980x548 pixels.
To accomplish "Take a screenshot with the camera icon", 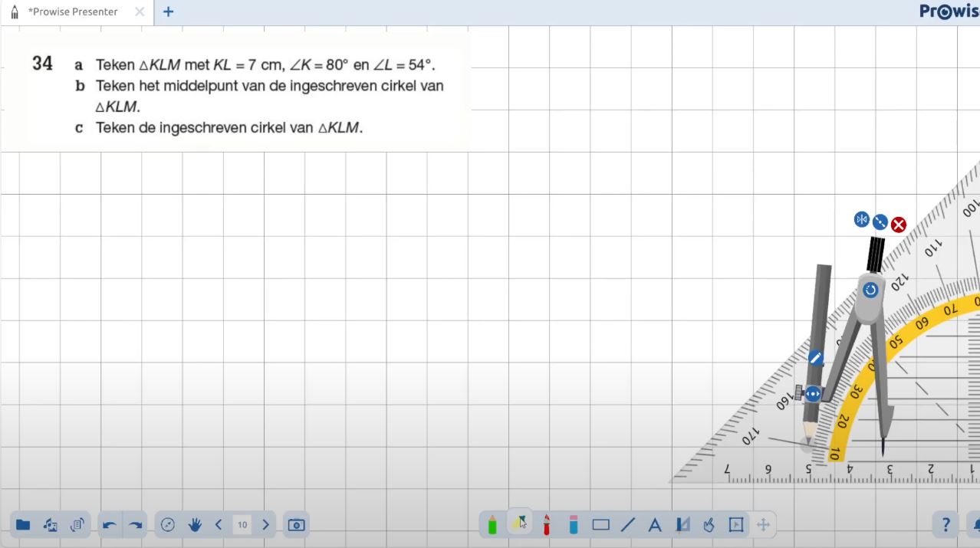I will pos(296,525).
